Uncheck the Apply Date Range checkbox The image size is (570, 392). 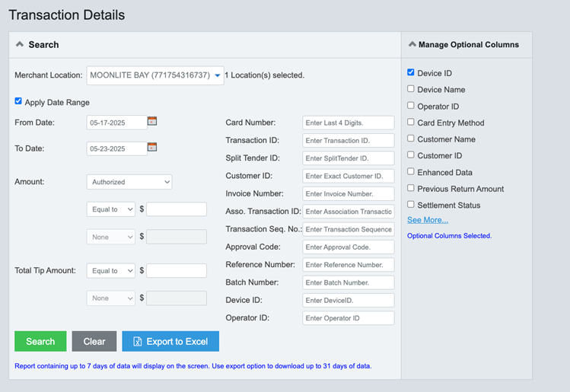pos(18,101)
